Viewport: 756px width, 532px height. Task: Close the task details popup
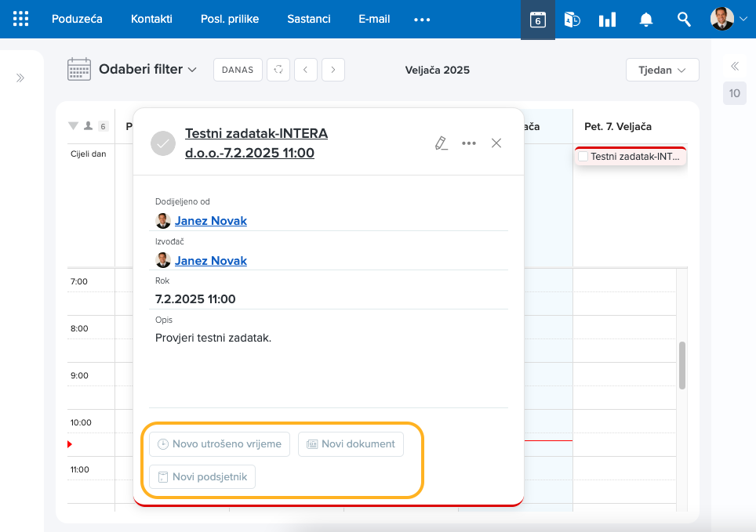(x=496, y=143)
